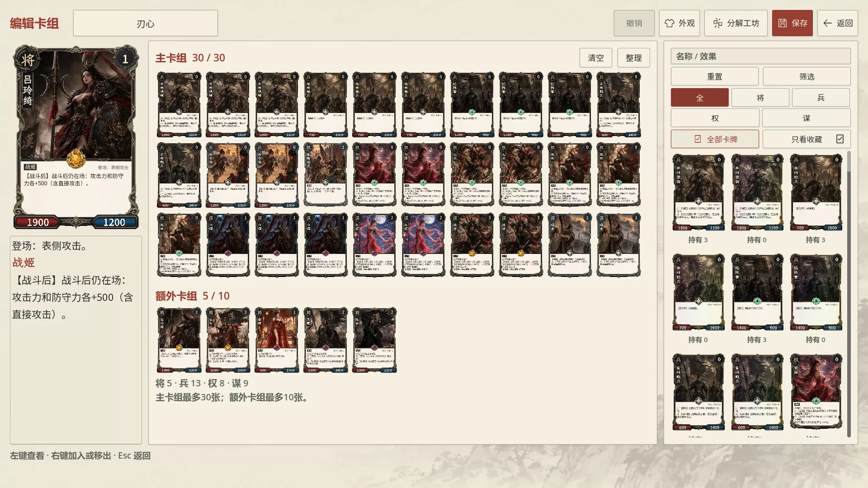Click the collection list scrollbar
Image resolution: width=868 pixels, height=488 pixels.
click(x=849, y=294)
